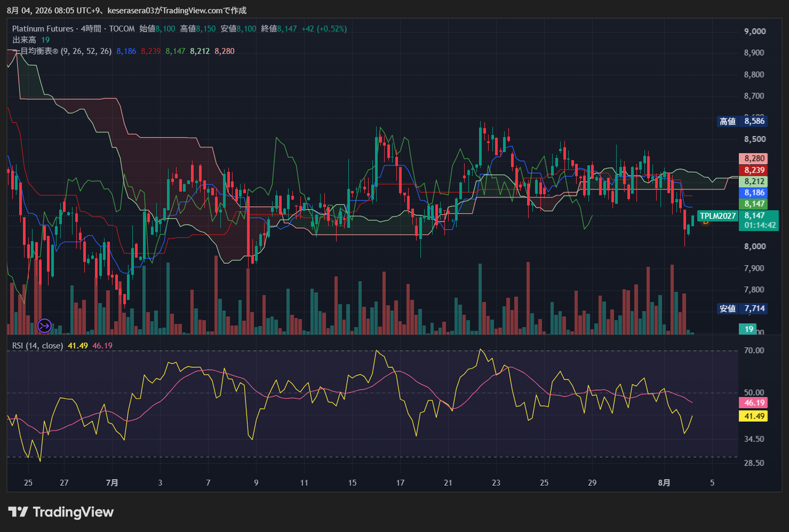The image size is (789, 532).
Task: Click blue 8,186 in the Ichimoku legend
Action: (126, 51)
